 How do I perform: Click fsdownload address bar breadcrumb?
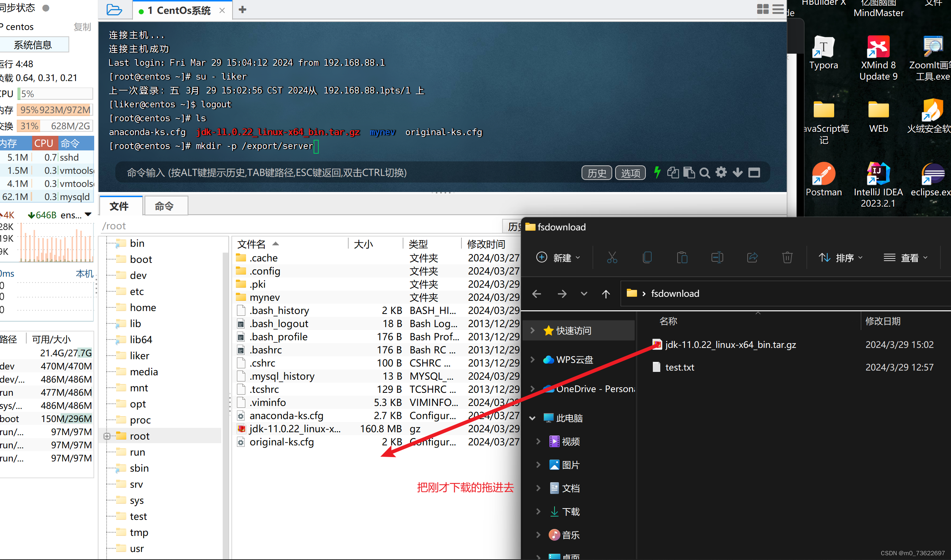pyautogui.click(x=675, y=294)
